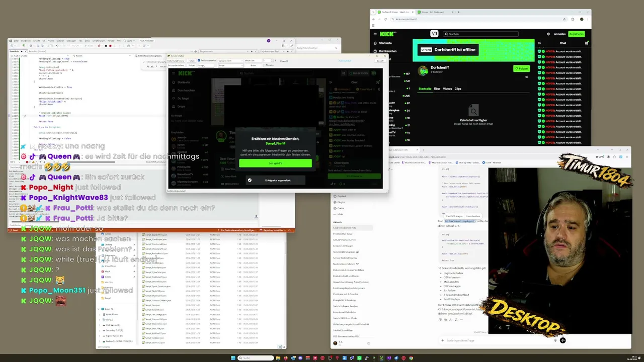Focus the Suchen search field on Kick
Screen dimensions: 644x362
[481, 34]
